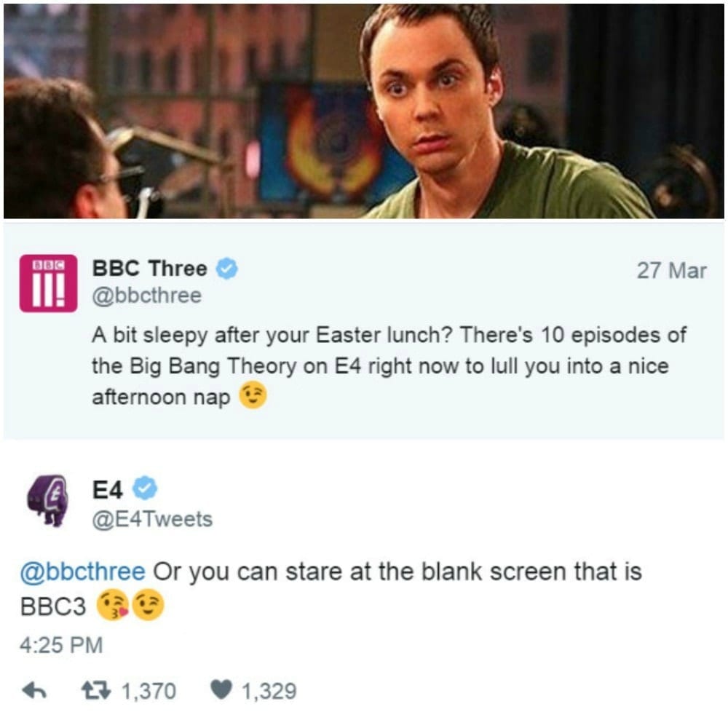Click the reply arrow icon

pos(35,691)
